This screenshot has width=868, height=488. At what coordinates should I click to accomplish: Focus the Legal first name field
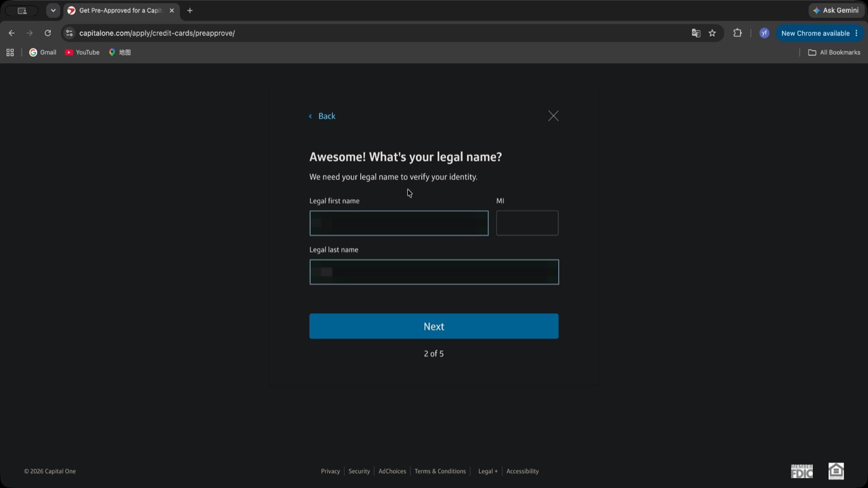click(x=399, y=223)
